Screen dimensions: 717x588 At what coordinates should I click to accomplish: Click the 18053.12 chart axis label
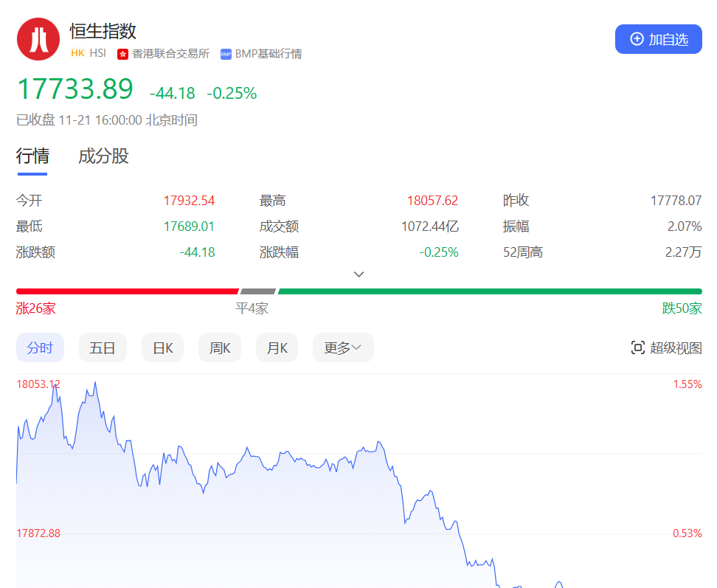click(38, 384)
